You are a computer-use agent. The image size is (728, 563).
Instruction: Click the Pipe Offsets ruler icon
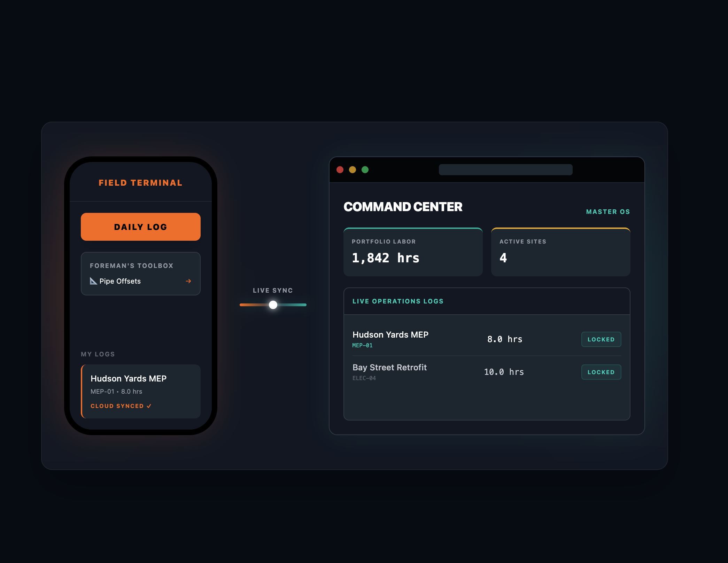93,281
